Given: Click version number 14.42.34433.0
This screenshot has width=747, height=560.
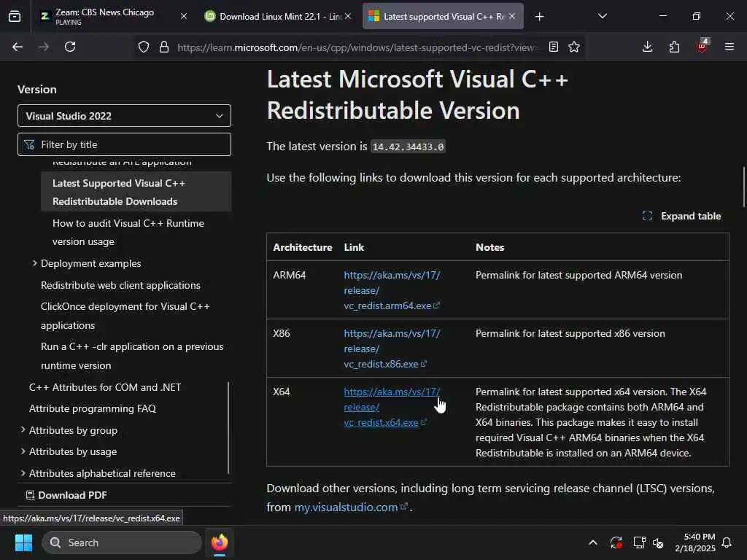Looking at the screenshot, I should 408,147.
